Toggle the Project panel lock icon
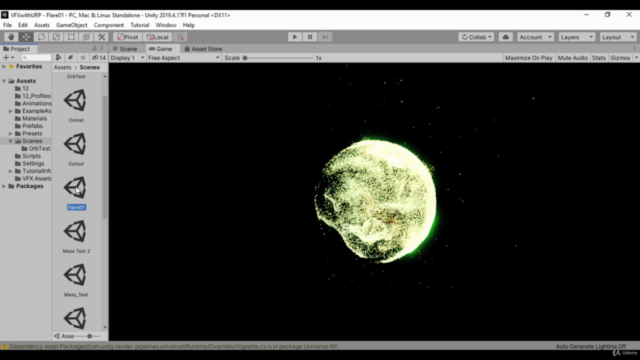This screenshot has width=640, height=360. point(94,49)
